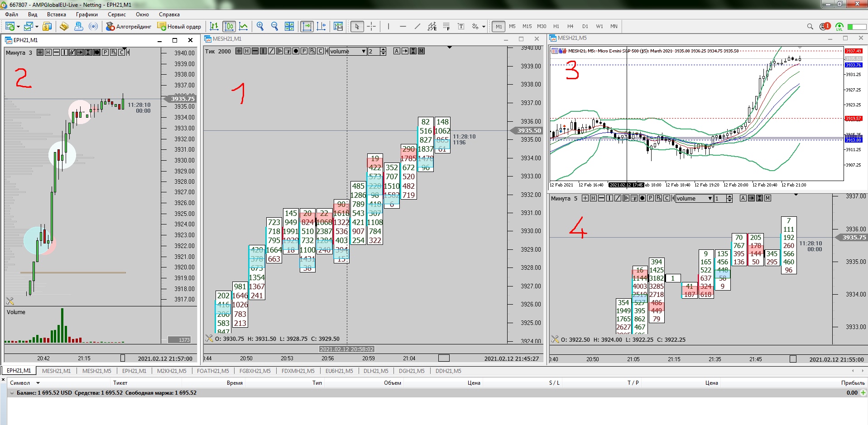The image size is (868, 425).
Task: Select the crosshair tool
Action: tap(372, 26)
